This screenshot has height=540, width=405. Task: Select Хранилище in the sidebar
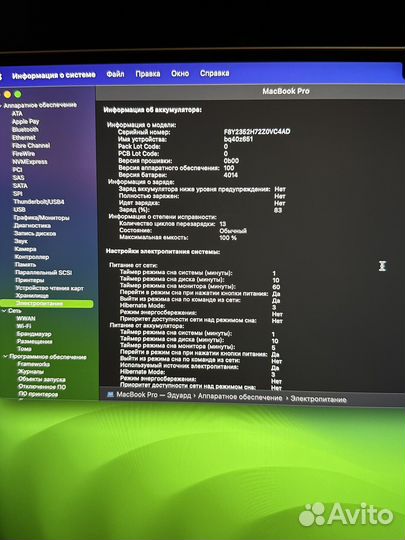32,295
